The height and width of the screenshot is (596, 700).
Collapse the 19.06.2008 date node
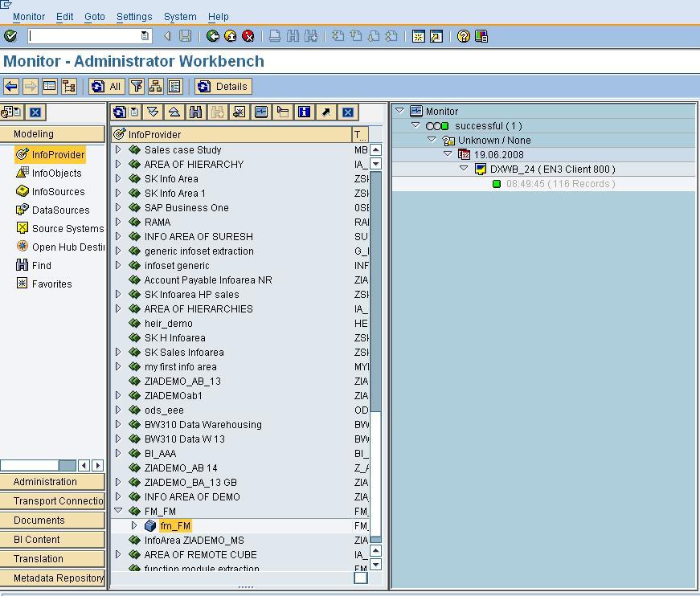(x=448, y=154)
